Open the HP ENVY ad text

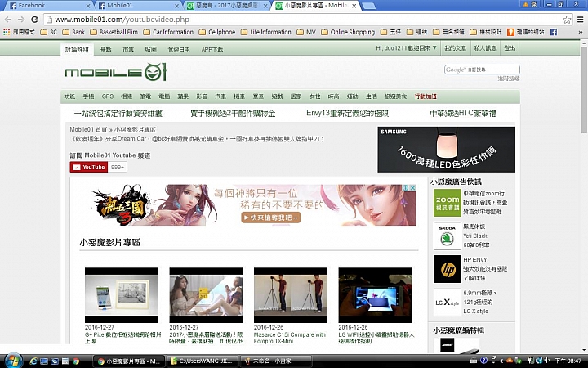point(485,269)
